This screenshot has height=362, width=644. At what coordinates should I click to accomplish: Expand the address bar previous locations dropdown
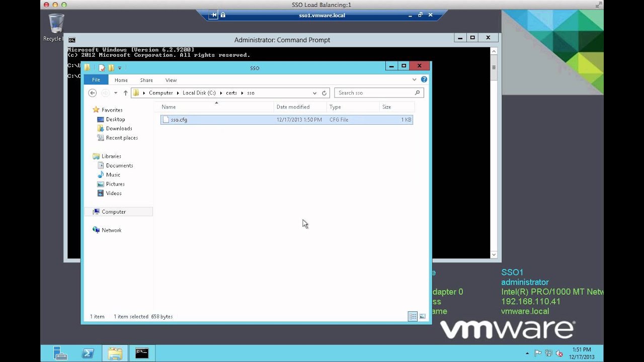(315, 93)
